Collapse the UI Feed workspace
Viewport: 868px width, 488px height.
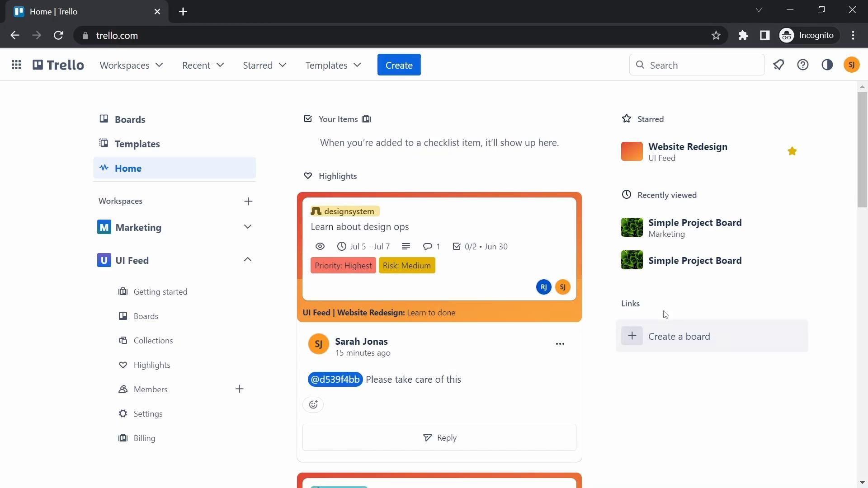click(247, 260)
